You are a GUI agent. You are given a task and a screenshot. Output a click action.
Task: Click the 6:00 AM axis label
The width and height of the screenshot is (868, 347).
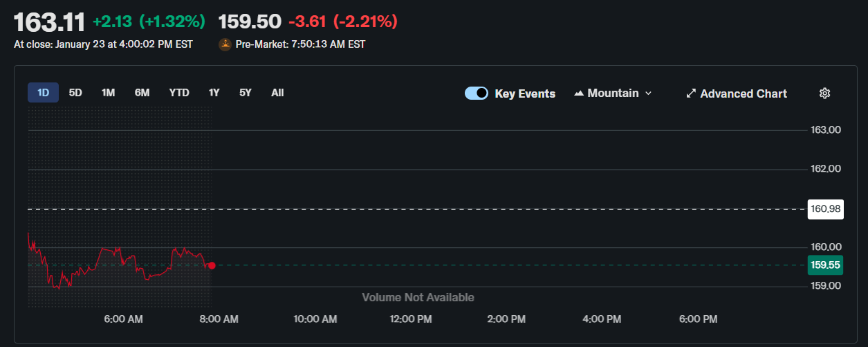tap(124, 319)
